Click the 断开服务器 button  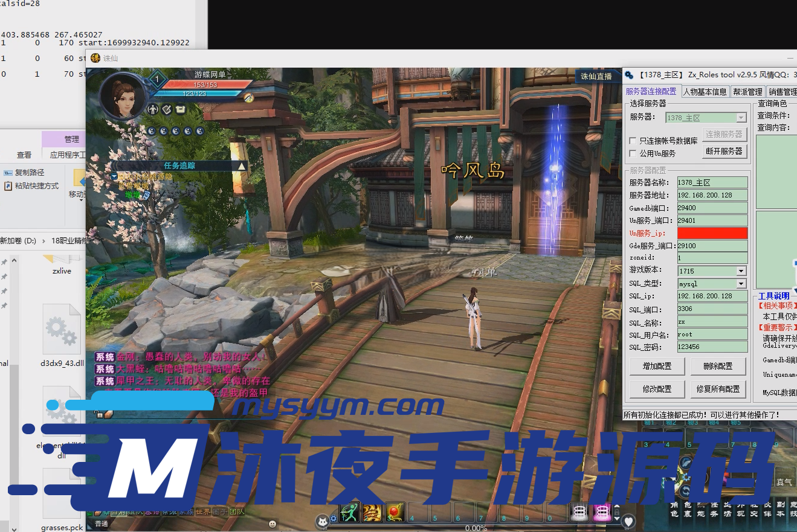point(724,151)
